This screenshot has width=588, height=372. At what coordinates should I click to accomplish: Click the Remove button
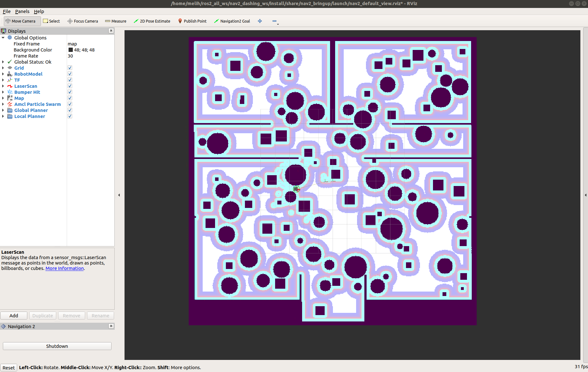71,315
